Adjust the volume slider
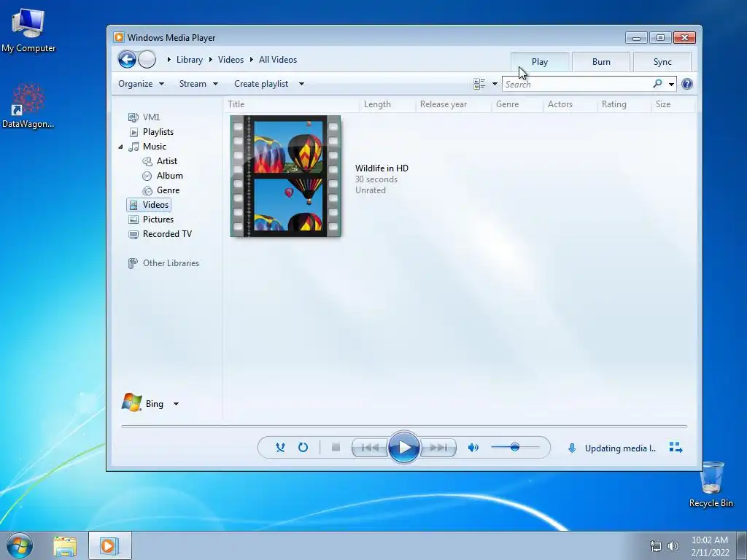The height and width of the screenshot is (560, 747). pos(516,447)
